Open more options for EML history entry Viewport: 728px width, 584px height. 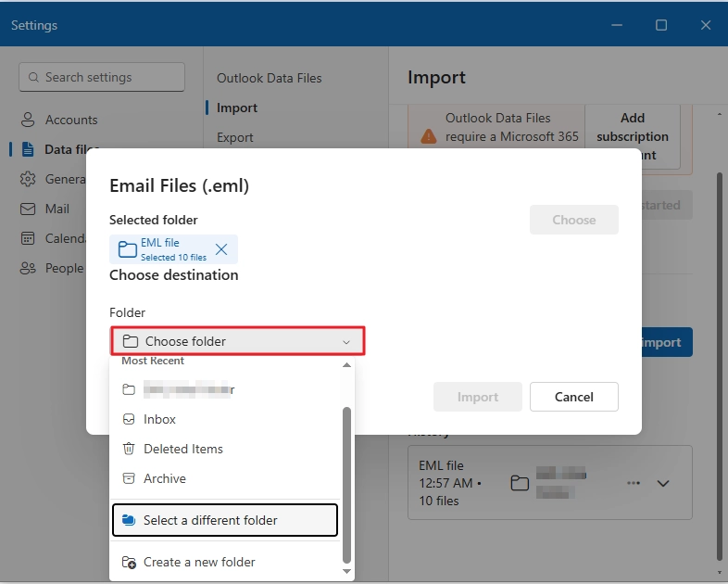(634, 483)
